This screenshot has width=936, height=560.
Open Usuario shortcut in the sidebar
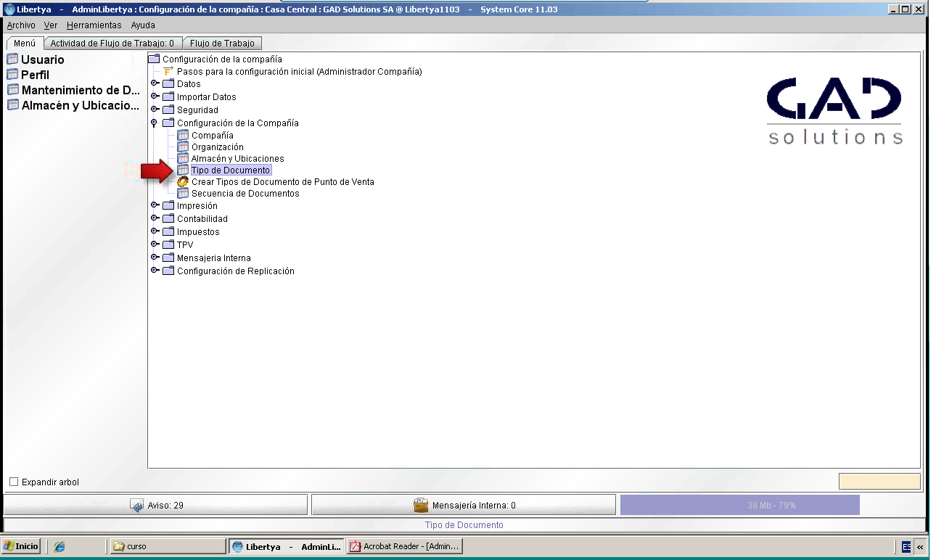(x=43, y=59)
